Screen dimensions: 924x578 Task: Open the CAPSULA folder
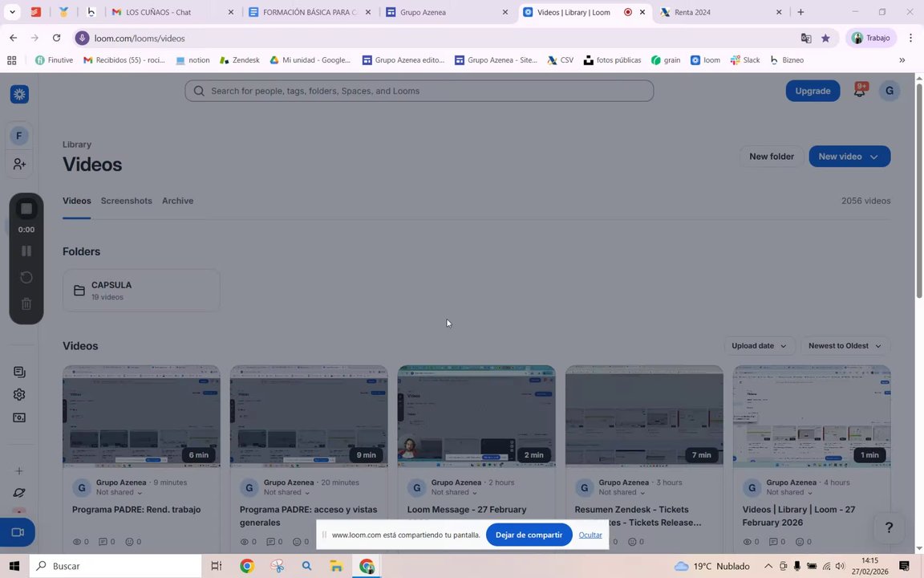141,290
